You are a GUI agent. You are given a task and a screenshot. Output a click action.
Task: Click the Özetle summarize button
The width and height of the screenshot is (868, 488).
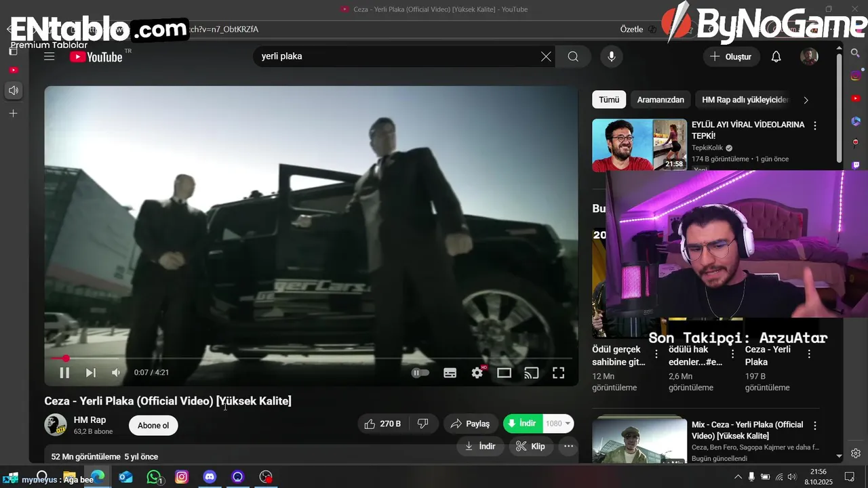pyautogui.click(x=631, y=29)
